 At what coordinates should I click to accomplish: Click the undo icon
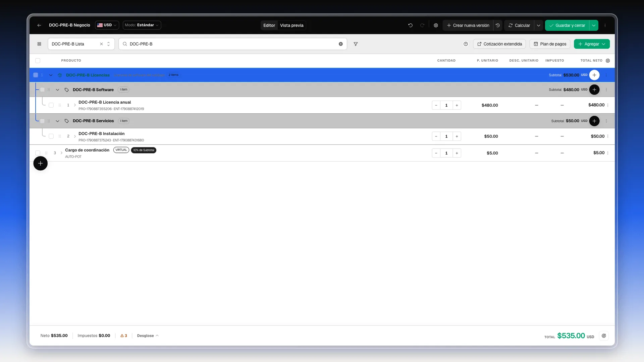[x=410, y=25]
